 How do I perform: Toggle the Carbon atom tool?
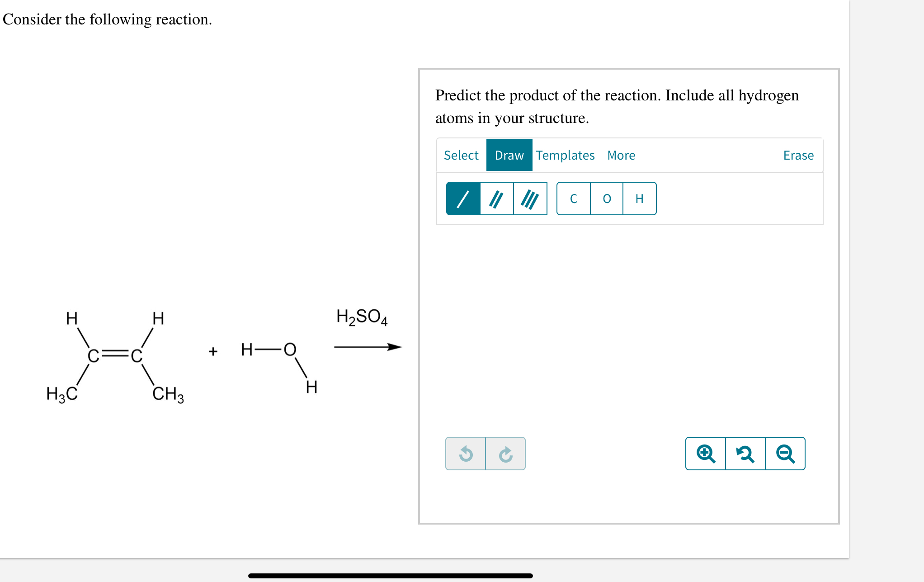[573, 199]
